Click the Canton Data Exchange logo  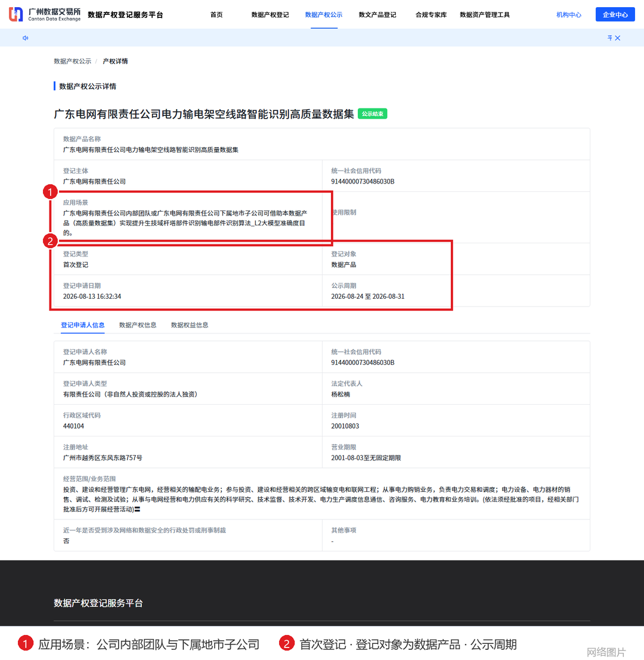click(45, 14)
